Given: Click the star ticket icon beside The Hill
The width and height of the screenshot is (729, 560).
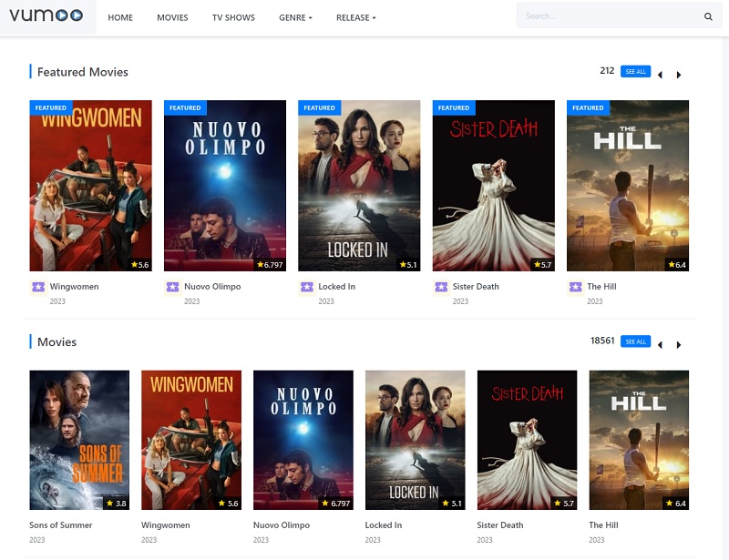Looking at the screenshot, I should 576,287.
